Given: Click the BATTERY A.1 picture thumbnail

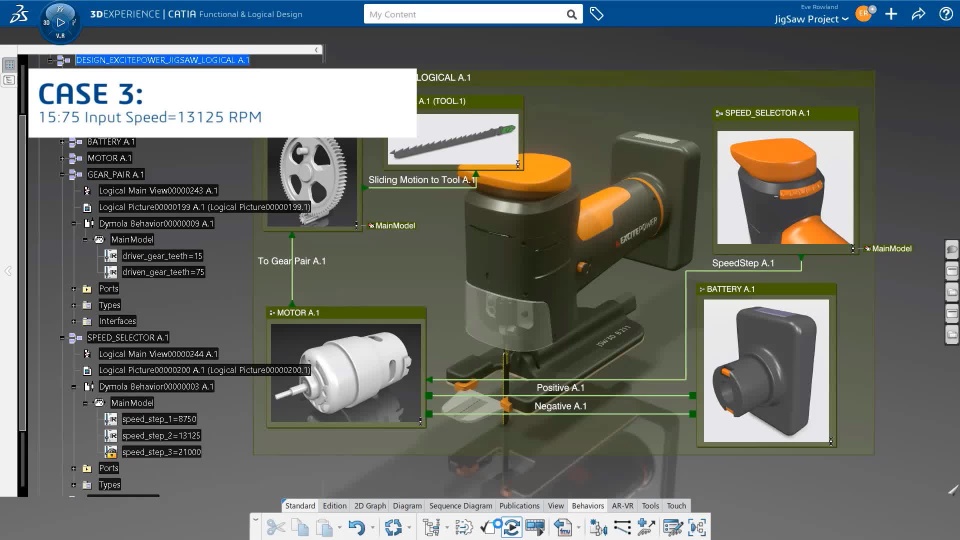Looking at the screenshot, I should coord(766,370).
